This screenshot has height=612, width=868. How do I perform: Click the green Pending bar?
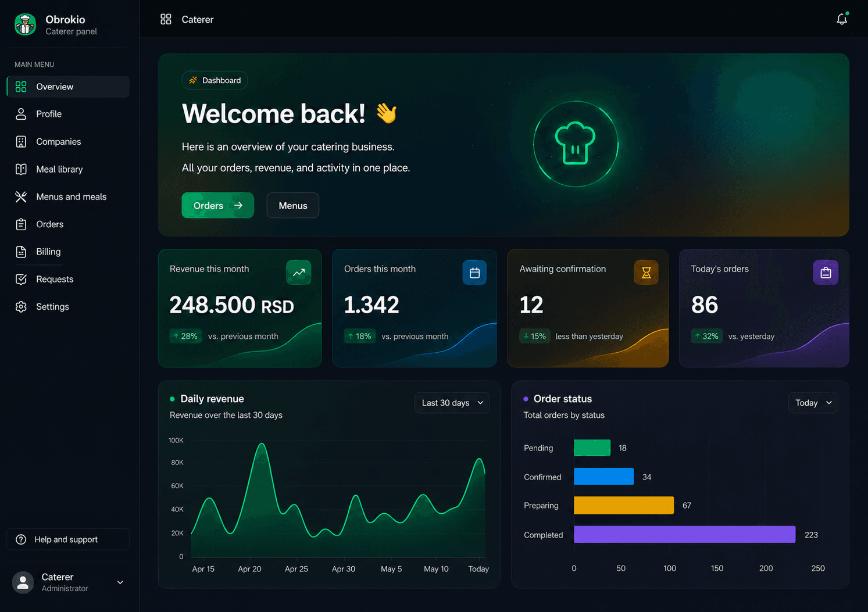coord(592,448)
